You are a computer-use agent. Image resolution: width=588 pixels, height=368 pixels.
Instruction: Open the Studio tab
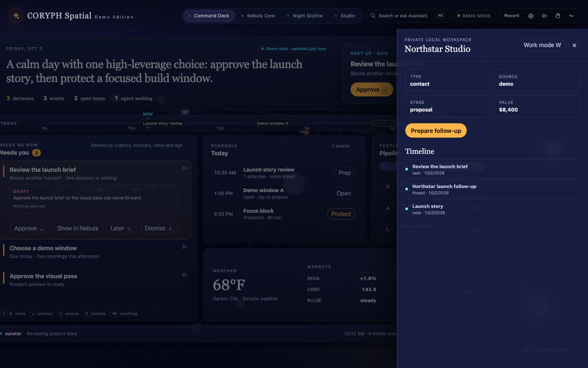[x=345, y=16]
